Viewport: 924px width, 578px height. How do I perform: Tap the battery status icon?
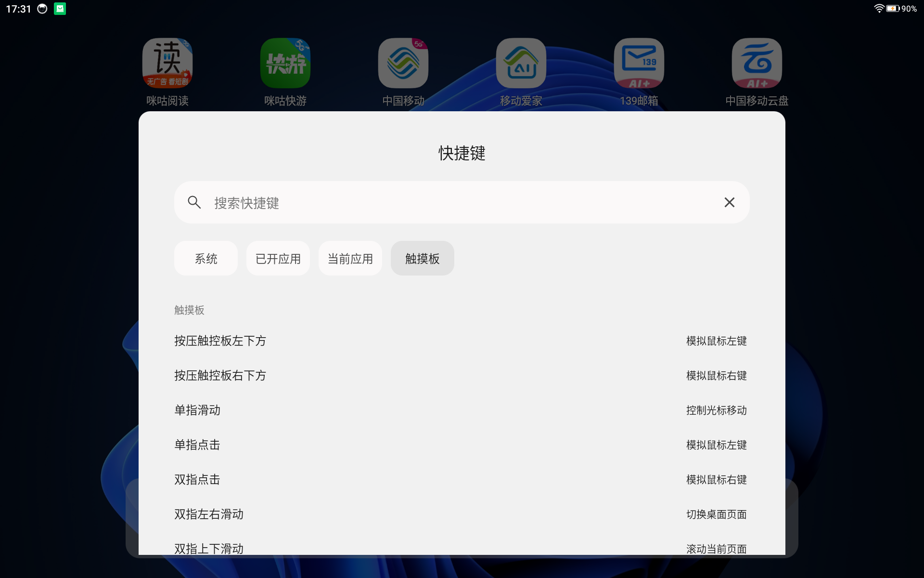tap(893, 9)
